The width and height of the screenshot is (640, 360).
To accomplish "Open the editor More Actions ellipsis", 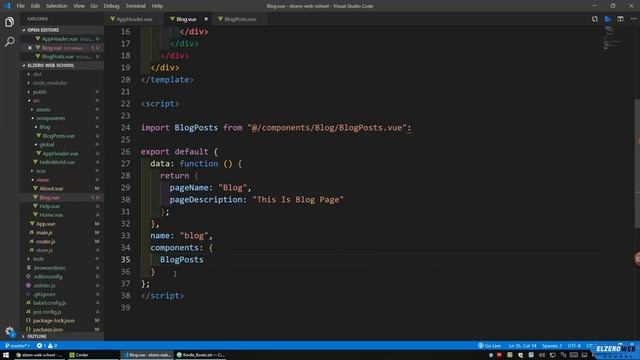I will (x=633, y=19).
